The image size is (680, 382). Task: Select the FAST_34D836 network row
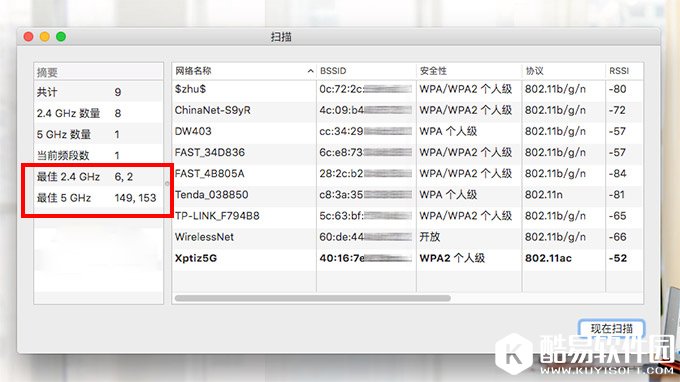coord(407,153)
